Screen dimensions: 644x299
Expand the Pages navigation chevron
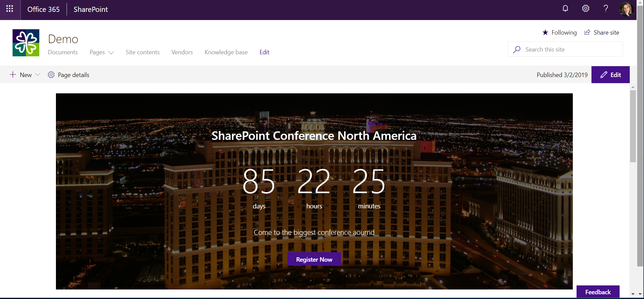click(x=111, y=53)
